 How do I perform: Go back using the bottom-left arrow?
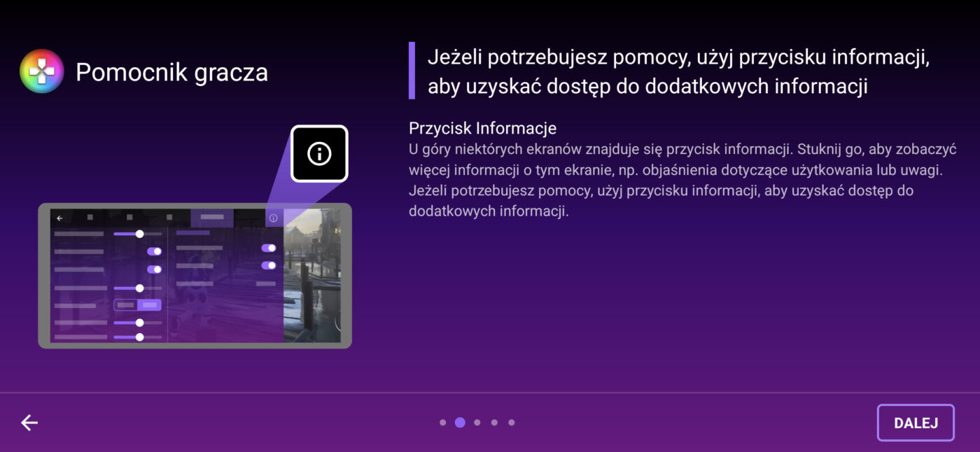click(x=29, y=423)
